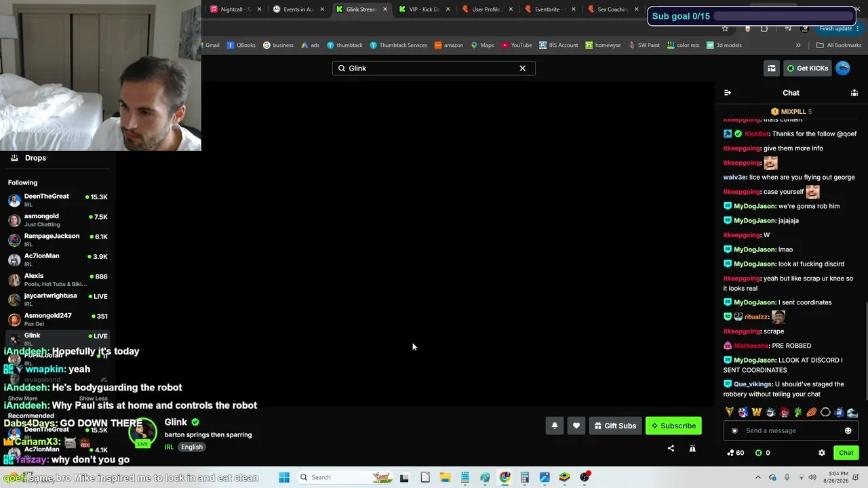Open the SW Paint bookmark
The width and height of the screenshot is (868, 488).
(x=644, y=45)
